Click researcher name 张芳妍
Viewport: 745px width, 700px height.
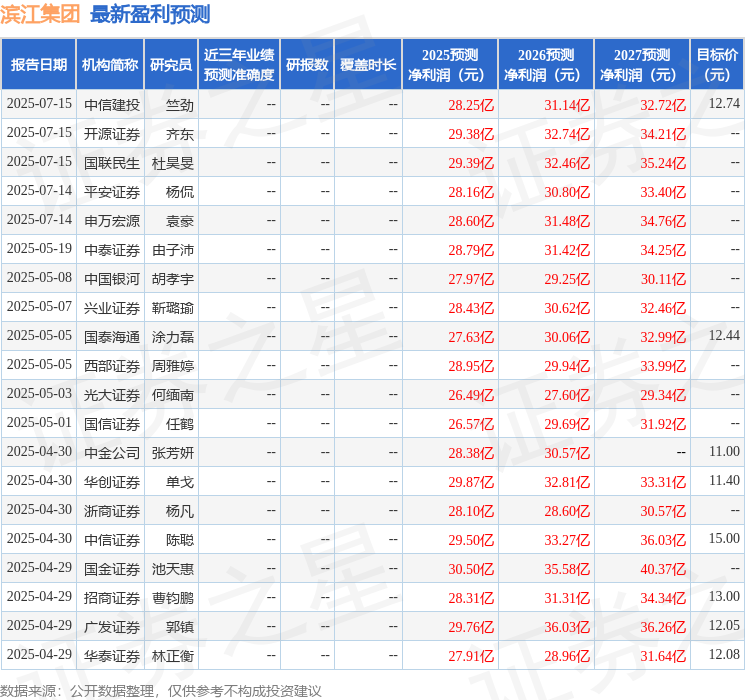pyautogui.click(x=173, y=453)
